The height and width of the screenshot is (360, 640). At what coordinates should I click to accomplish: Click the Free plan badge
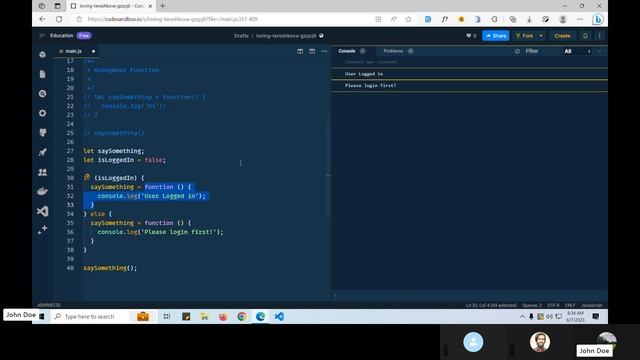coord(84,36)
